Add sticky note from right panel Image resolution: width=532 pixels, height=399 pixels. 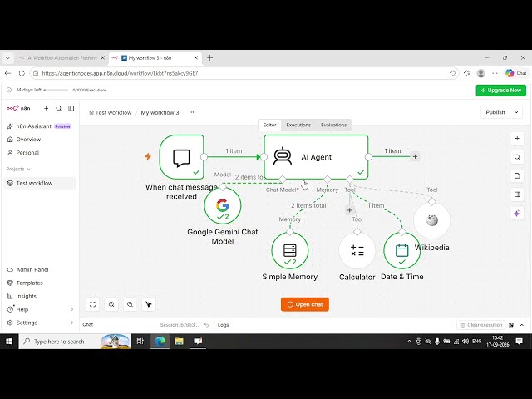point(517,175)
